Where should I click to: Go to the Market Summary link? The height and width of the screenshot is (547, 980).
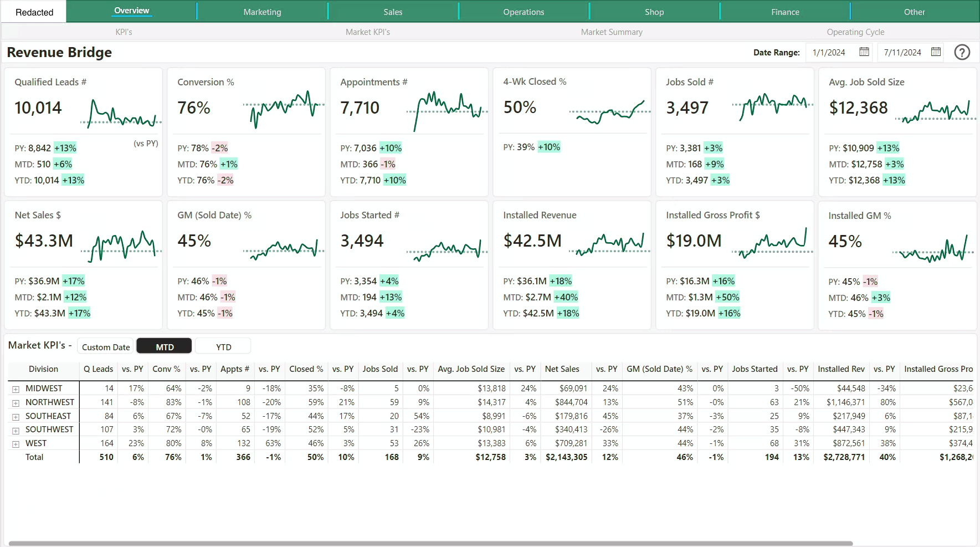[x=612, y=32]
